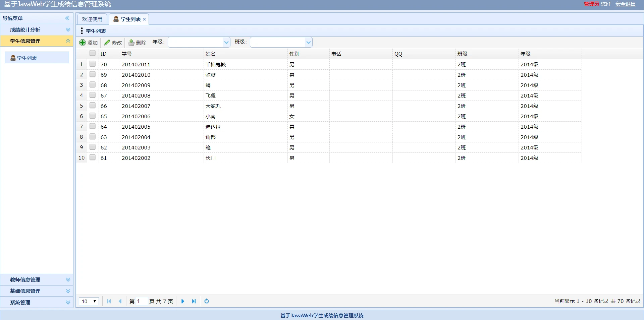Check the row for student 小南
The height and width of the screenshot is (320, 644).
point(93,116)
